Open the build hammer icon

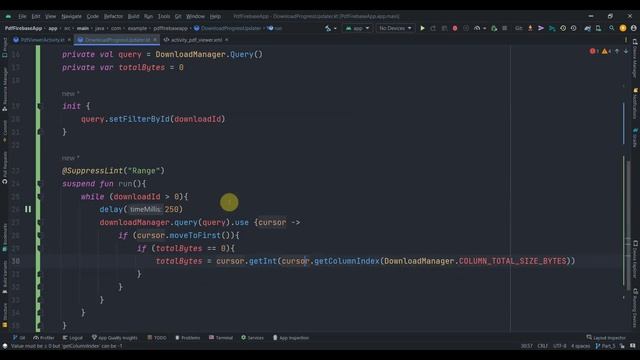[328, 28]
